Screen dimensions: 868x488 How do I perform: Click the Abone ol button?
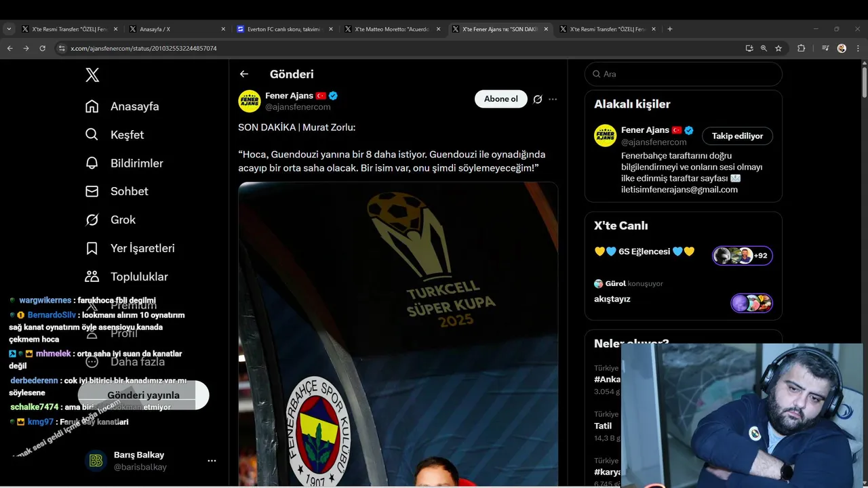click(501, 99)
